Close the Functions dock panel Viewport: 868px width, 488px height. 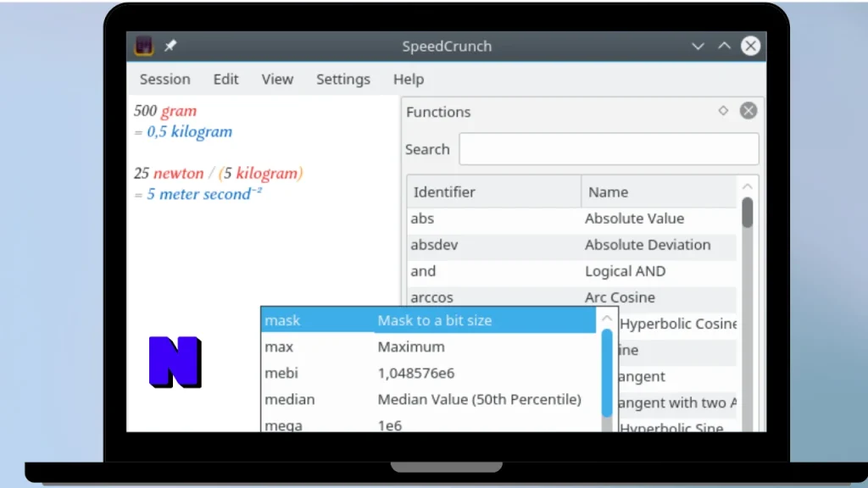pyautogui.click(x=748, y=111)
